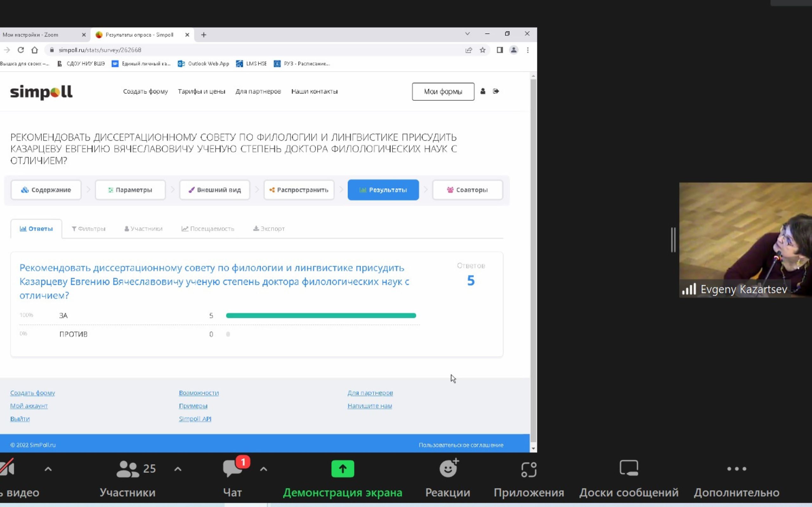Screen dimensions: 812x507
Task: Toggle the browser side panel icon
Action: click(x=500, y=50)
